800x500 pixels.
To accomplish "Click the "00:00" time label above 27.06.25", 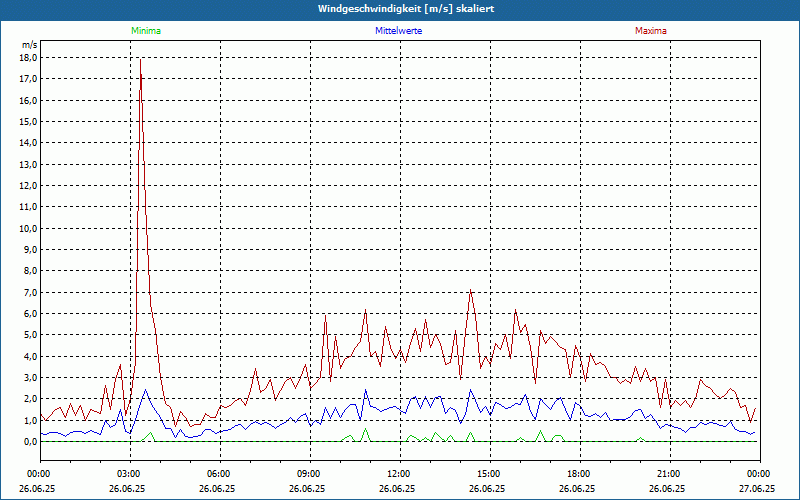I will 757,474.
